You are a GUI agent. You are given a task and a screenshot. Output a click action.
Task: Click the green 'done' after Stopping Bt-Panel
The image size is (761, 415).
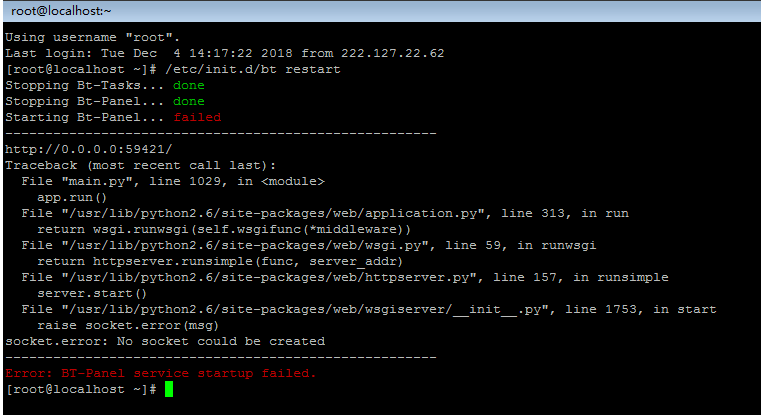[x=189, y=101]
